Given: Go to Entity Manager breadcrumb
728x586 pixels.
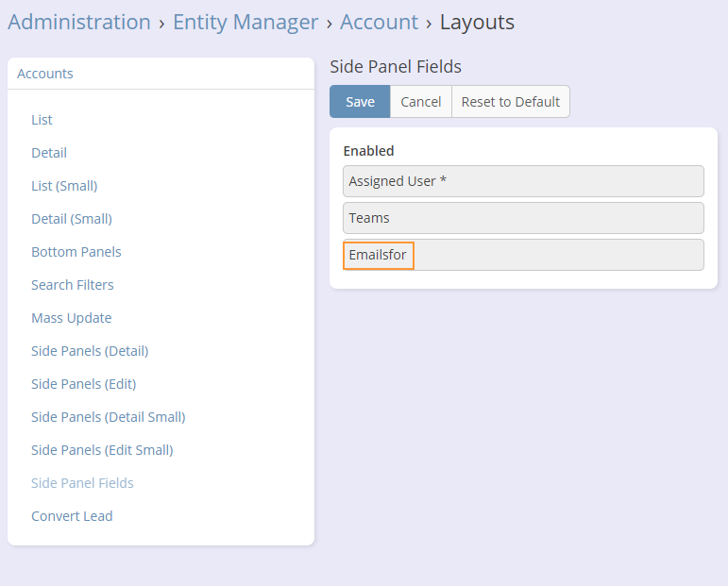Looking at the screenshot, I should [245, 22].
